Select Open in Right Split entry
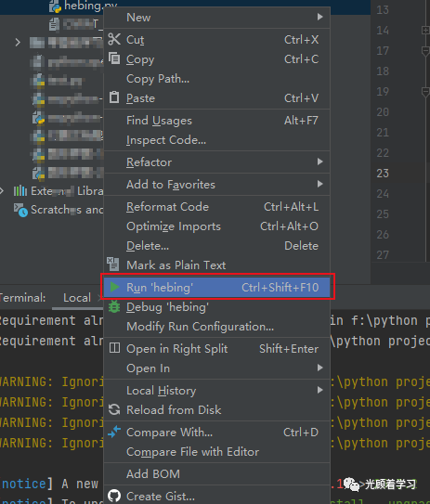The image size is (430, 504). [x=217, y=349]
